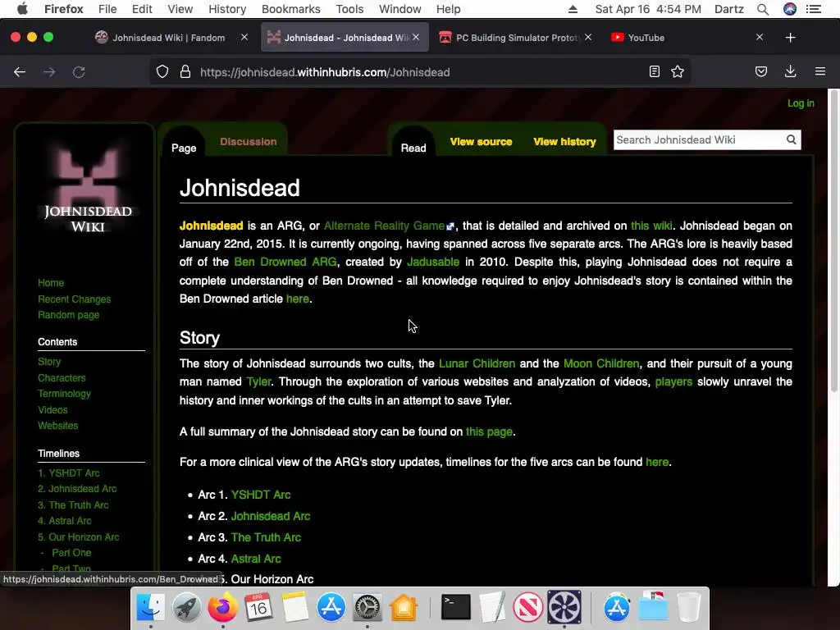Viewport: 840px width, 630px height.
Task: Follow the Jadusable link
Action: coord(433,262)
